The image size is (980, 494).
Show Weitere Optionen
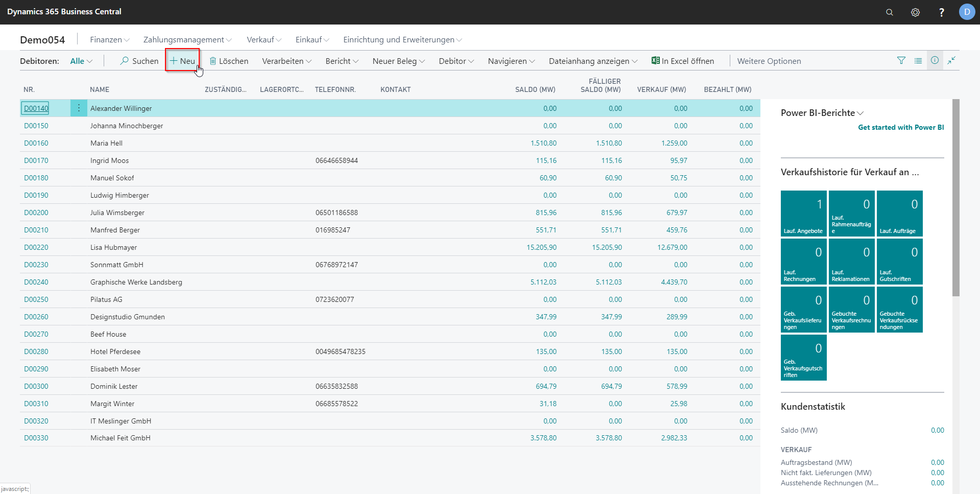pyautogui.click(x=769, y=61)
